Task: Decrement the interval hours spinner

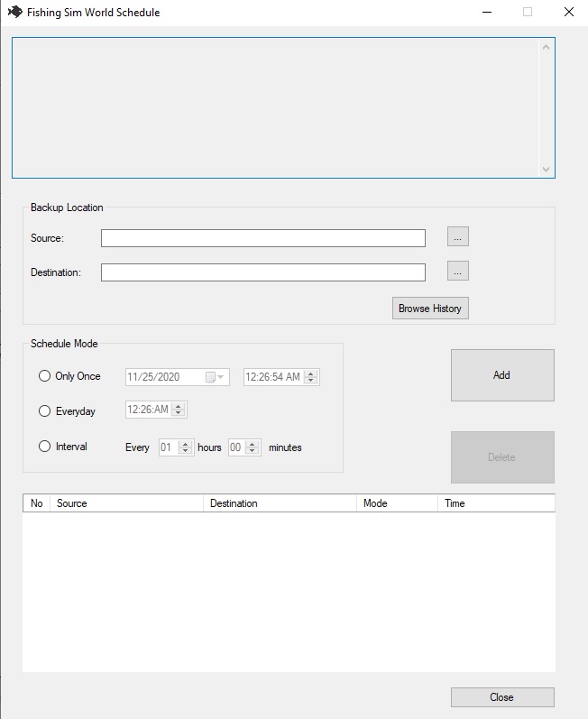Action: [x=185, y=450]
